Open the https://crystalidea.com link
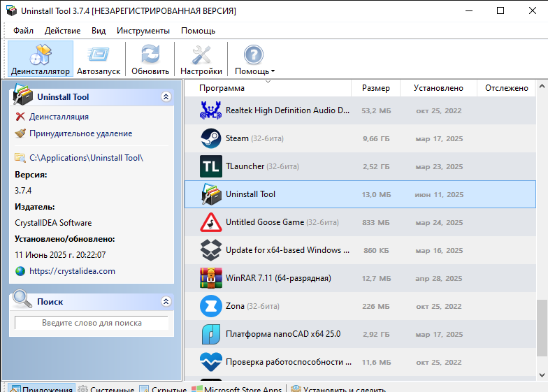Screen dimensions: 548x392 (72, 271)
